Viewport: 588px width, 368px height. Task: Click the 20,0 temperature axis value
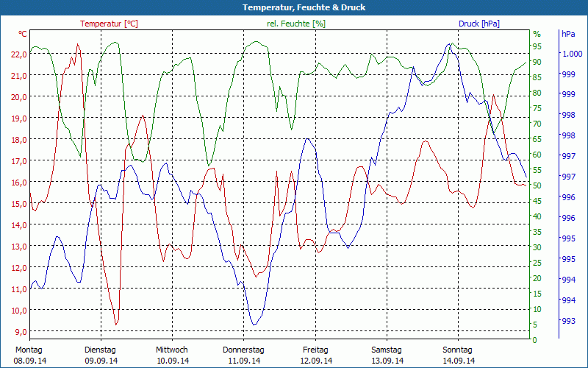[x=19, y=97]
